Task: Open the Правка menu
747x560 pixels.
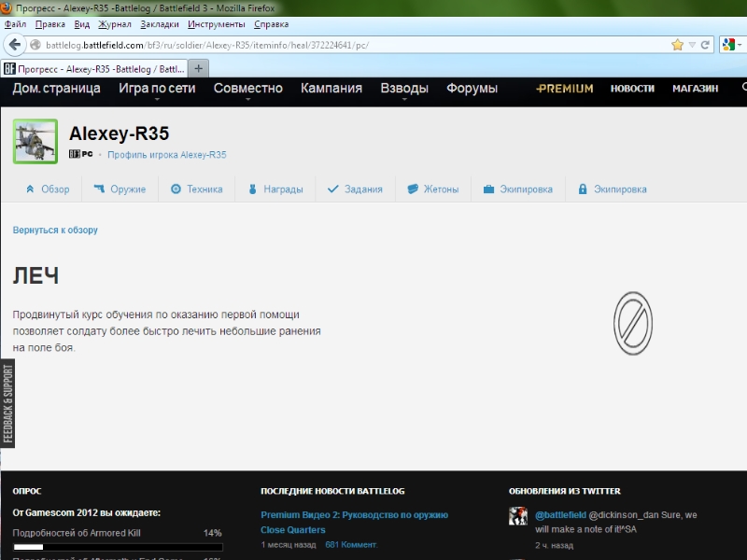Action: (x=50, y=24)
